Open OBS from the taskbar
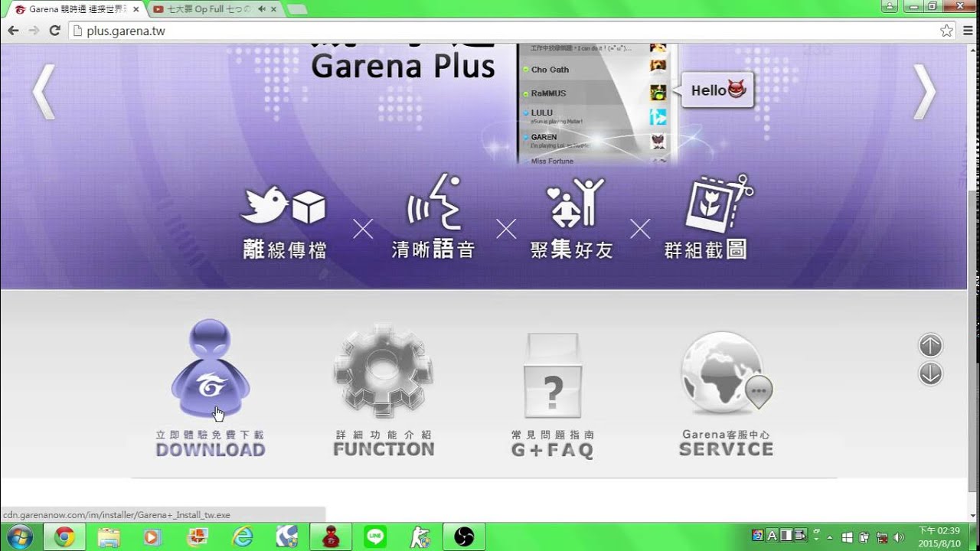Screen dimensions: 980x551 click(464, 537)
